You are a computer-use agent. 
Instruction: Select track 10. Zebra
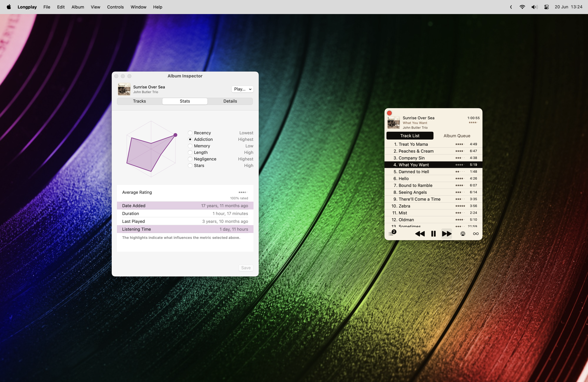[x=433, y=206]
